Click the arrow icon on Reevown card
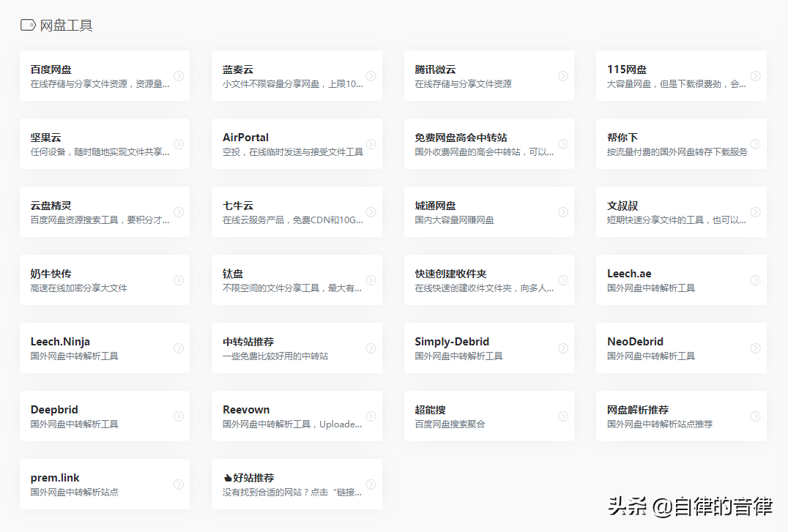The height and width of the screenshot is (532, 788). pos(371,416)
